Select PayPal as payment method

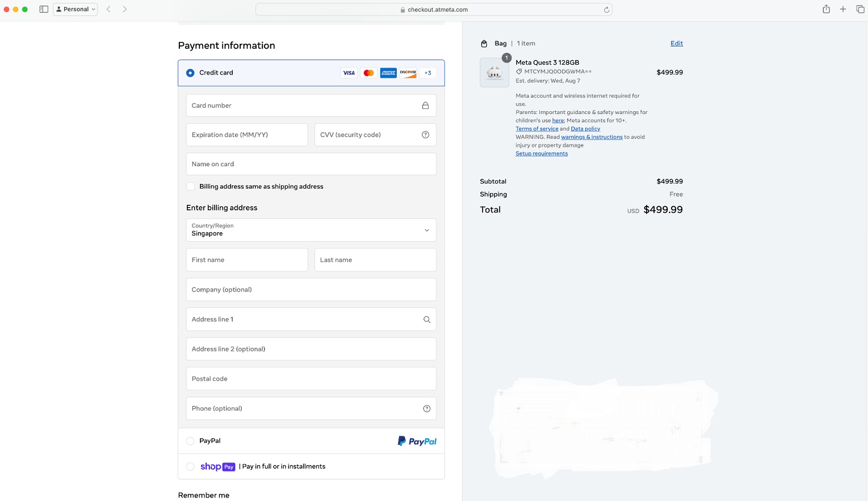click(190, 441)
